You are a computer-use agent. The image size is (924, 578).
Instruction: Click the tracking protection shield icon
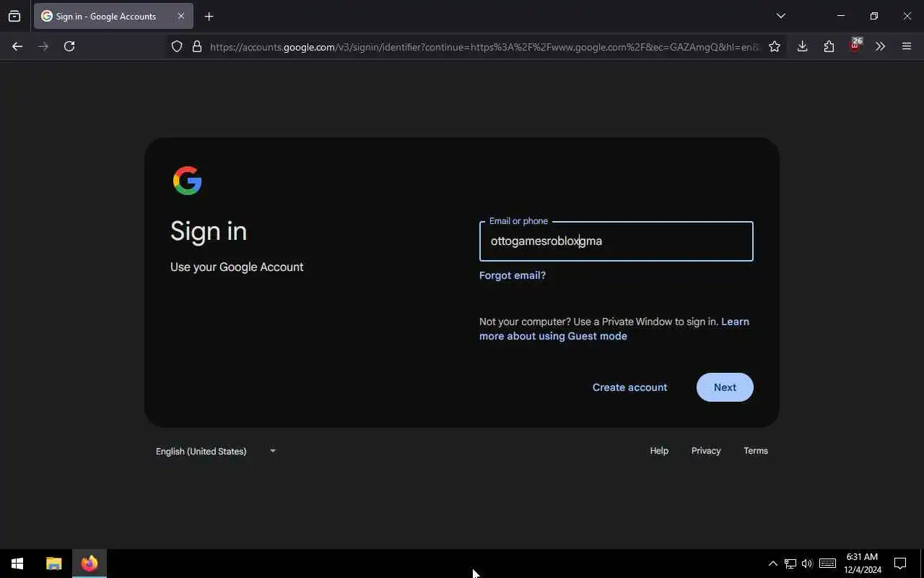coord(177,46)
